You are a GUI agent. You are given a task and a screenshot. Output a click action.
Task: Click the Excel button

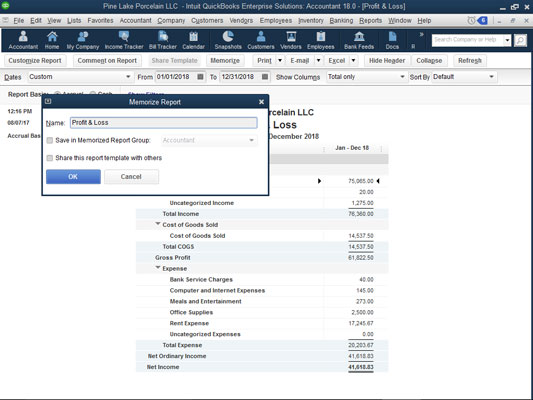(337, 60)
